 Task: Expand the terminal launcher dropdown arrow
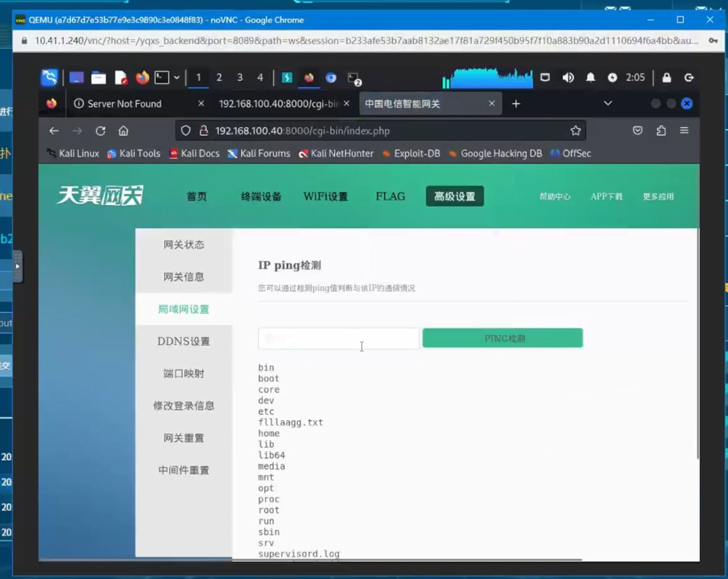(x=177, y=78)
